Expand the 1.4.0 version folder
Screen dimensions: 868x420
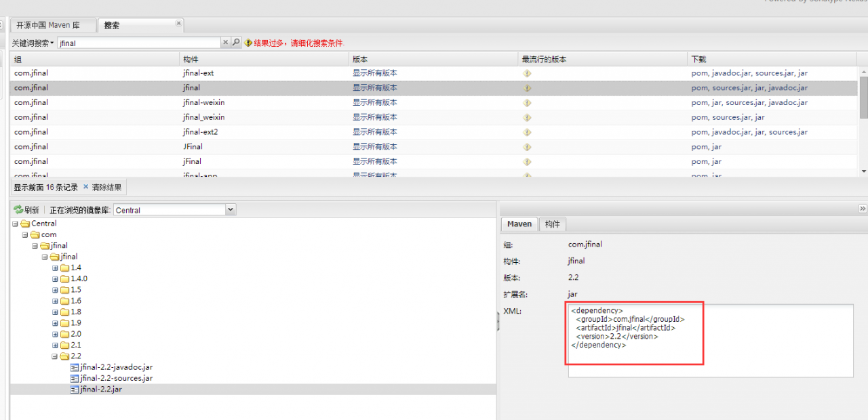(56, 279)
